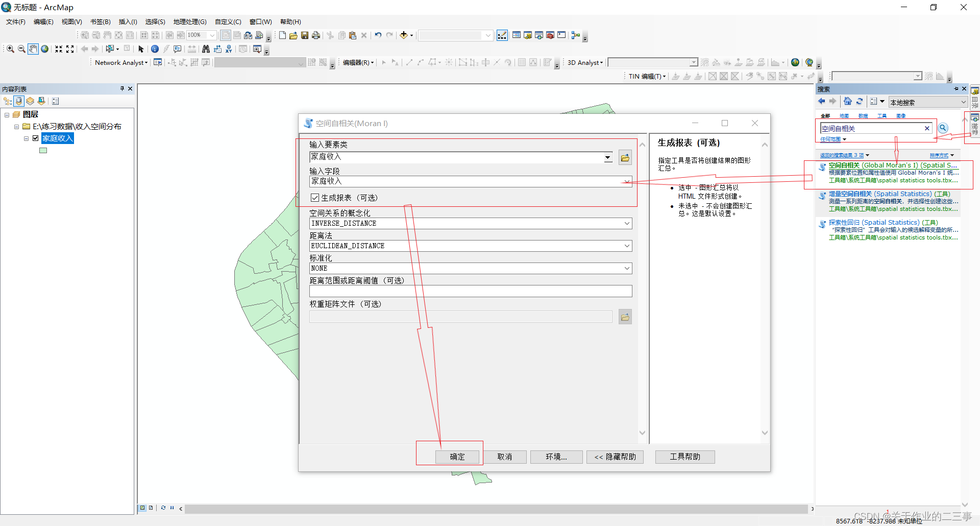Screen dimensions: 980x526
Task: Go to Search panel home
Action: pos(848,101)
